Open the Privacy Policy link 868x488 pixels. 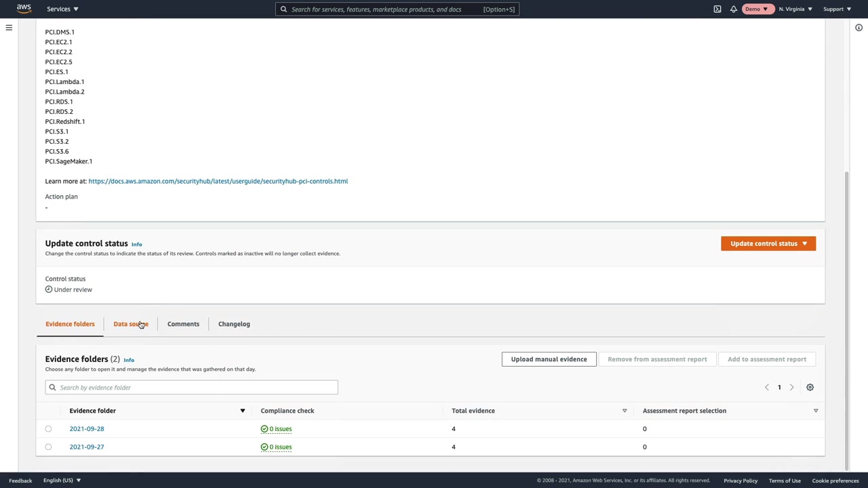pyautogui.click(x=741, y=481)
